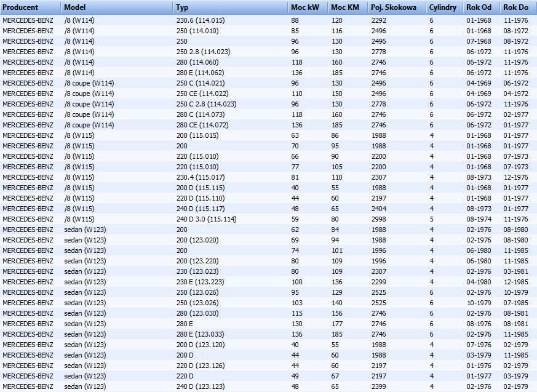Select type 220 D (115.110)

point(201,198)
